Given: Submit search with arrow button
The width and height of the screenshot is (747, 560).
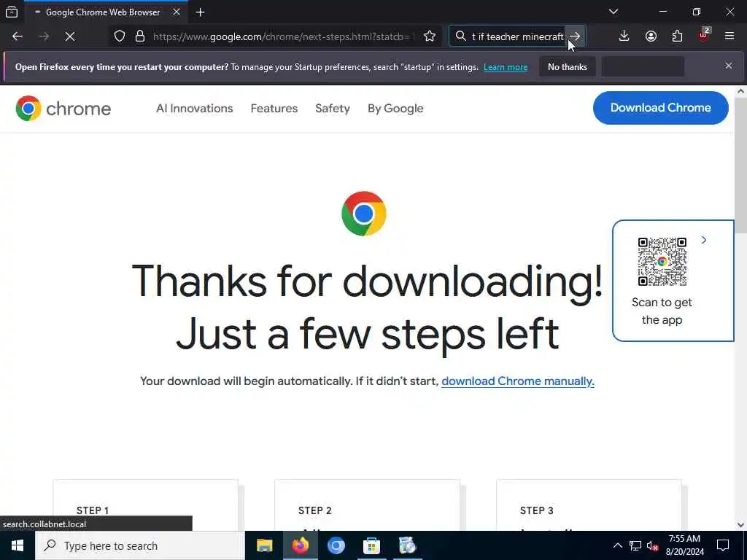Looking at the screenshot, I should pyautogui.click(x=575, y=36).
